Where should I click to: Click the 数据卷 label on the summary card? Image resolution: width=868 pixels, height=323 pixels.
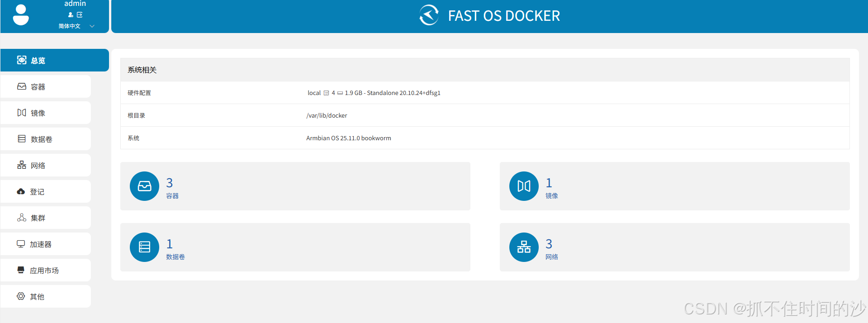coord(175,257)
